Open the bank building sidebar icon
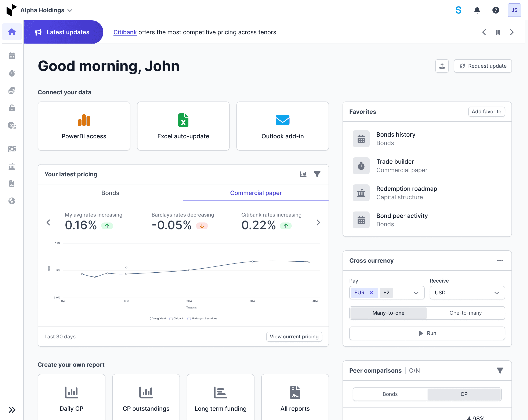This screenshot has height=420, width=528. 12,166
